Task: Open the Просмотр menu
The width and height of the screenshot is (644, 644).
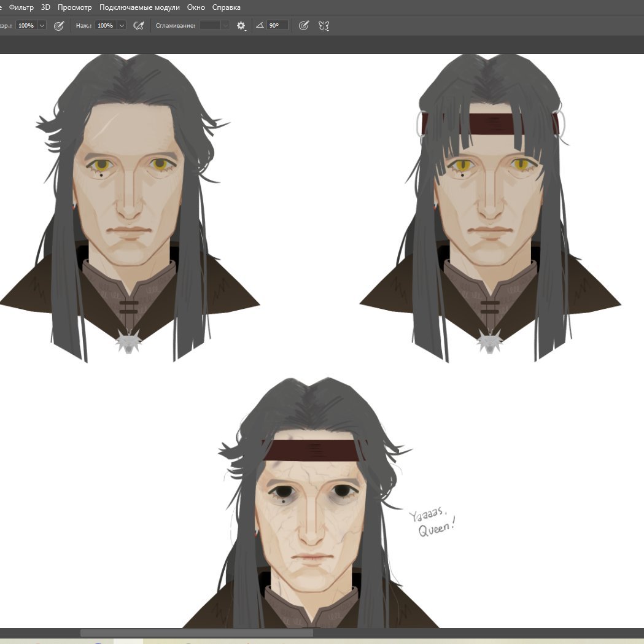Action: (x=75, y=7)
